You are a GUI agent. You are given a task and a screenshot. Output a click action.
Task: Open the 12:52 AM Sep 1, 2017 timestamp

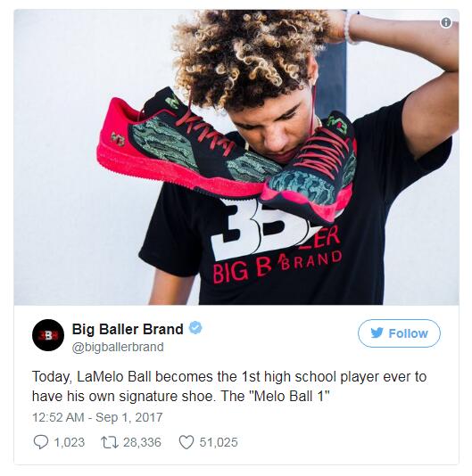point(97,417)
